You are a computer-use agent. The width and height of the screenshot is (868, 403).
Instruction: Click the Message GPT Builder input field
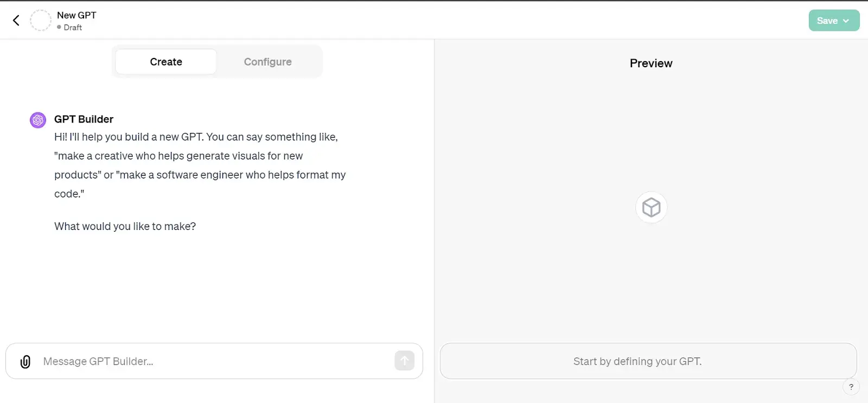(163, 361)
